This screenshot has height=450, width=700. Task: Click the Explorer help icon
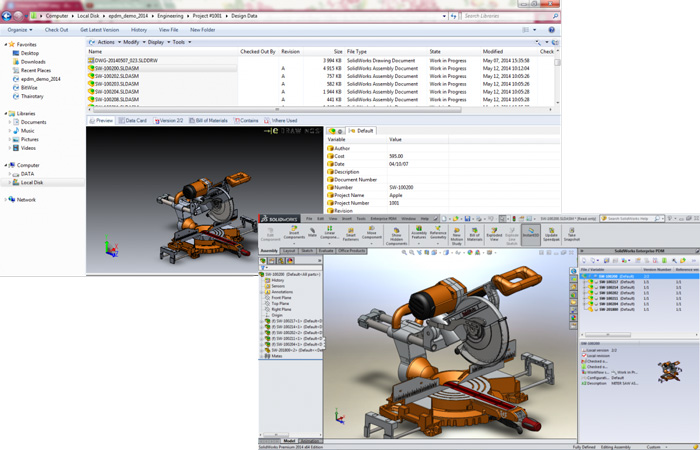(551, 30)
